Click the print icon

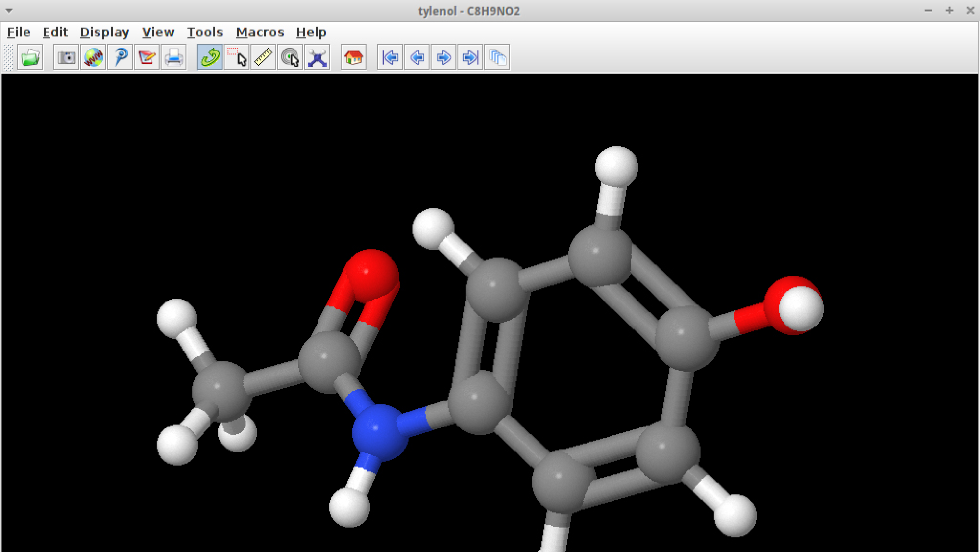point(173,58)
